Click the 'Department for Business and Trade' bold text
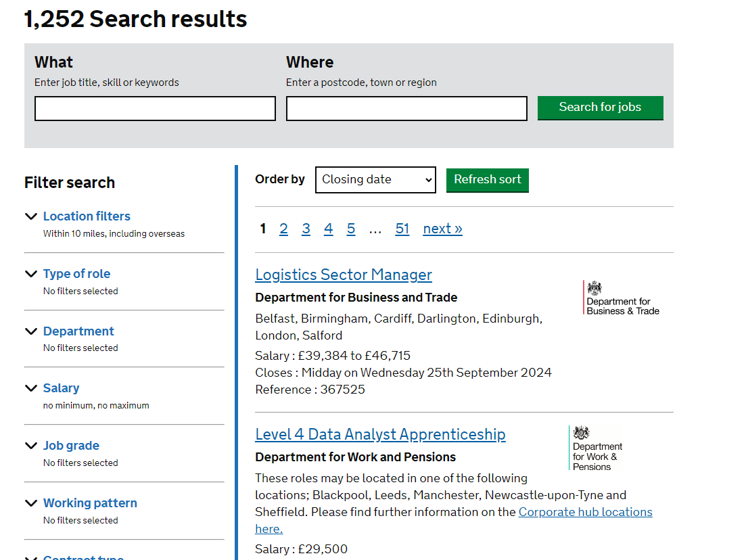 (356, 298)
